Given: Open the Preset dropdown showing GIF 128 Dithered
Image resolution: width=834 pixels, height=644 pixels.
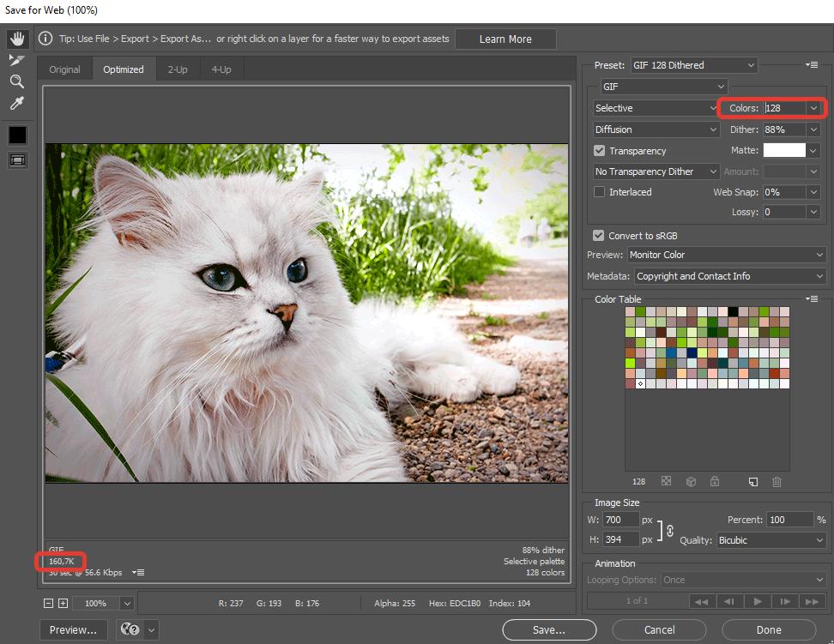Looking at the screenshot, I should point(693,65).
